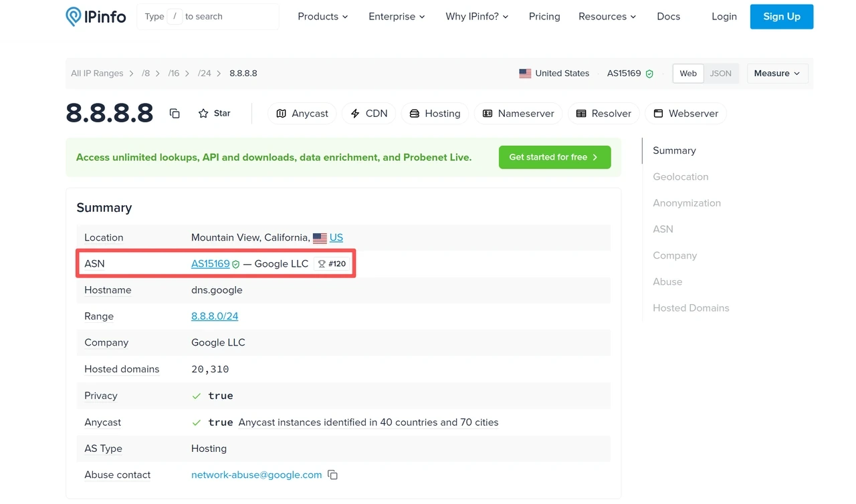Click the verified shield beside AS15169 in header bar
Viewport: 856px width, 504px height.
pos(649,74)
